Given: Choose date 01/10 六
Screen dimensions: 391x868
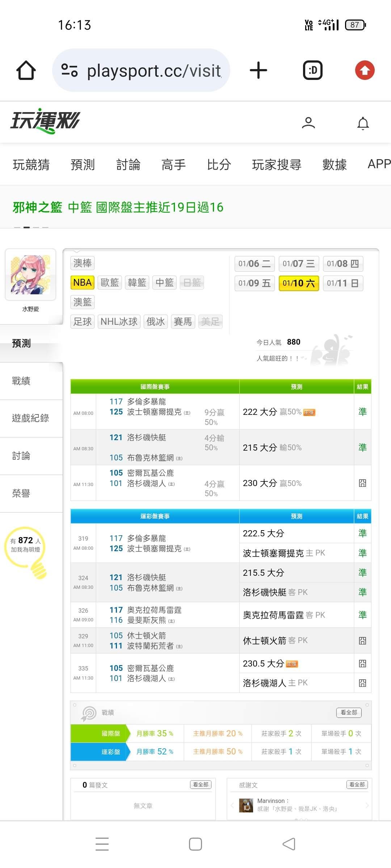Looking at the screenshot, I should point(299,283).
